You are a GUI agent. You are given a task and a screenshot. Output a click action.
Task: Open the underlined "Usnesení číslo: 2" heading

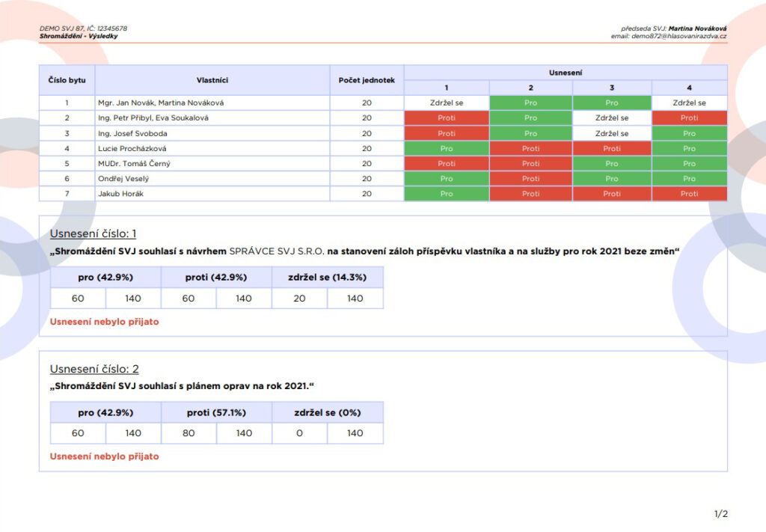[94, 369]
